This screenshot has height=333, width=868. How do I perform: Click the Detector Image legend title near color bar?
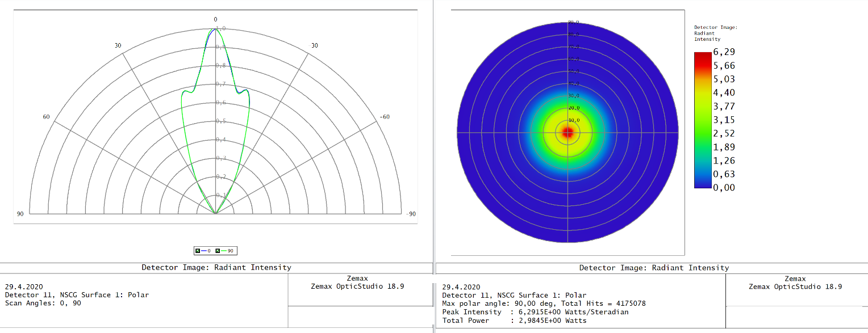click(716, 33)
